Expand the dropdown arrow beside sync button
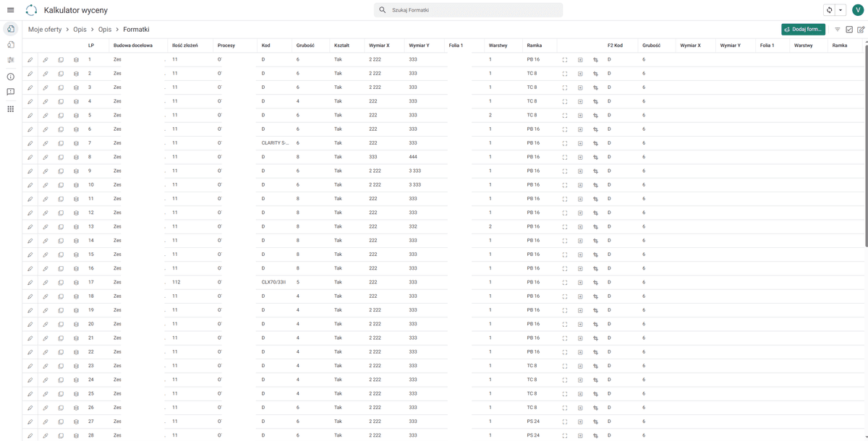Screen dimensions: 868x441 (841, 10)
